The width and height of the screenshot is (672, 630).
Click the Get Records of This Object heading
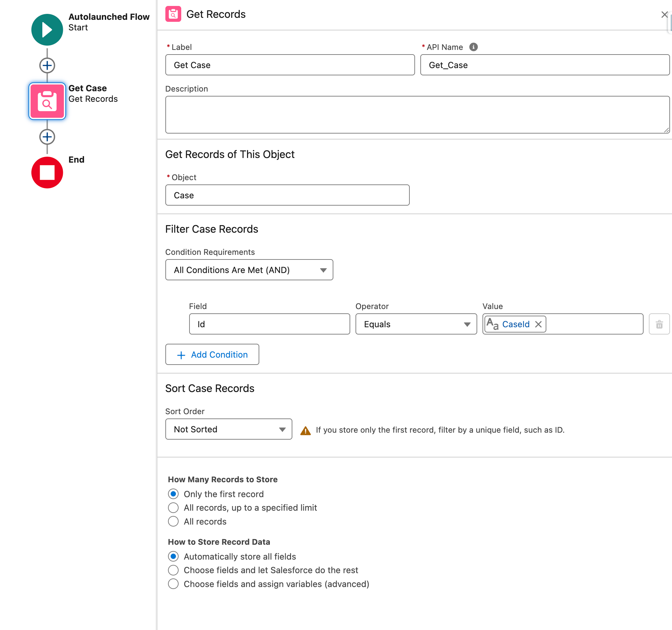230,154
